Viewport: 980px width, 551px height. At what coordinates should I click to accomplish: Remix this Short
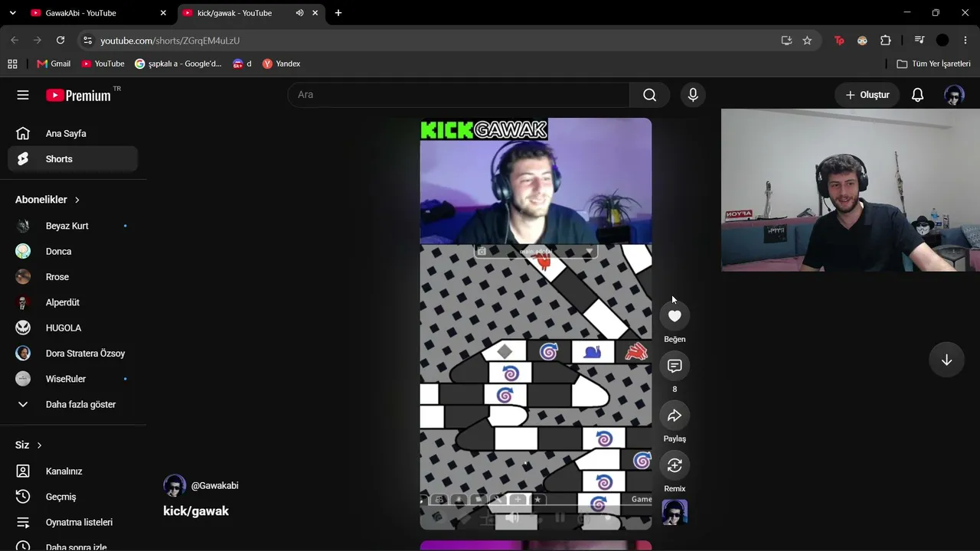point(675,465)
